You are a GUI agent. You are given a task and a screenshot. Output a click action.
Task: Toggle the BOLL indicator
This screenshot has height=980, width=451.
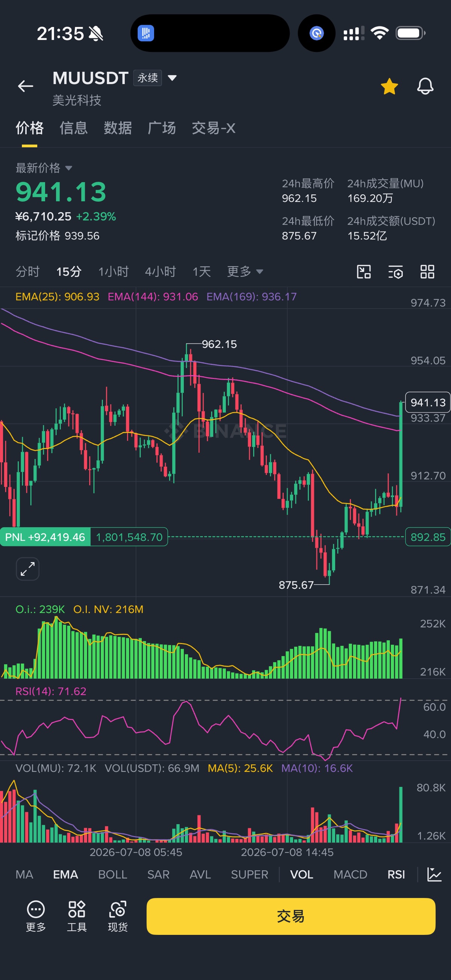[113, 874]
